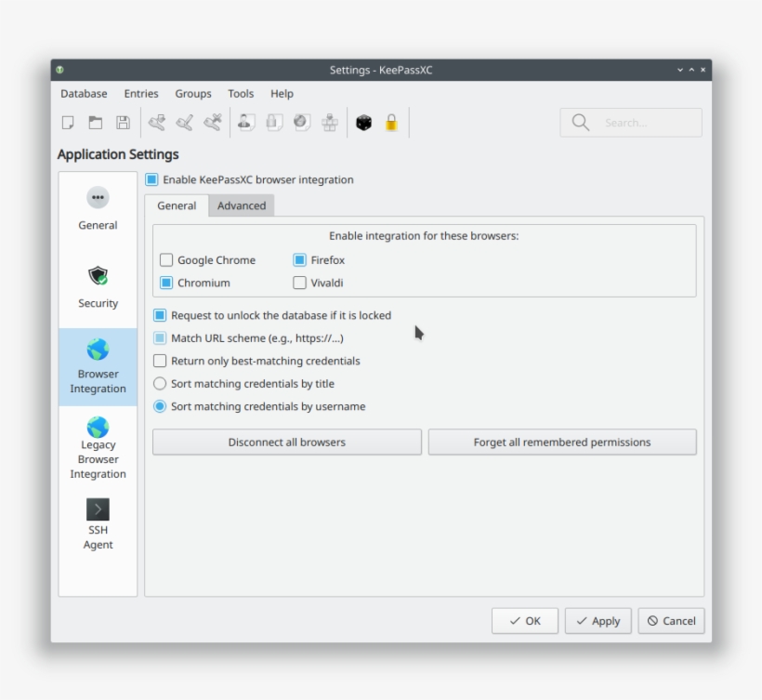Screen dimensions: 762x700
Task: Switch to the Advanced tab
Action: [x=242, y=205]
